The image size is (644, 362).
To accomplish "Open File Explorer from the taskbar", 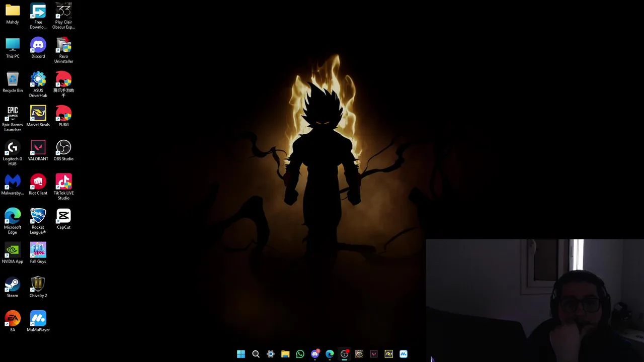I will coord(285,354).
